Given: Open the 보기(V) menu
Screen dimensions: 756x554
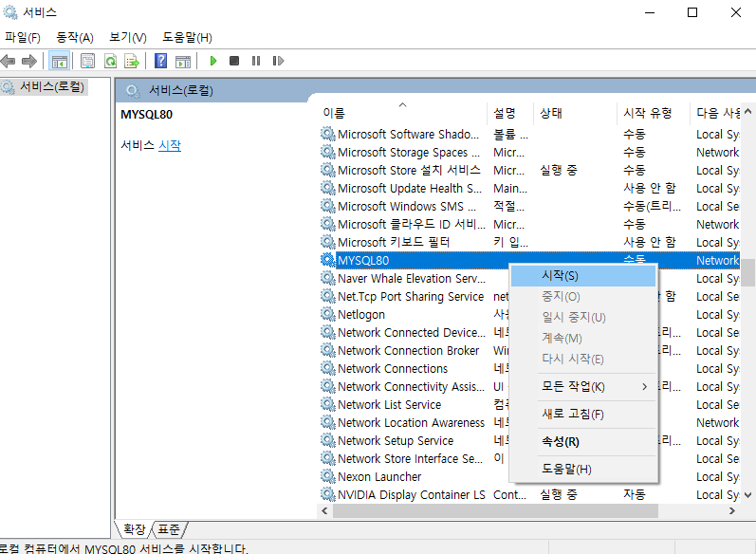Looking at the screenshot, I should tap(128, 37).
